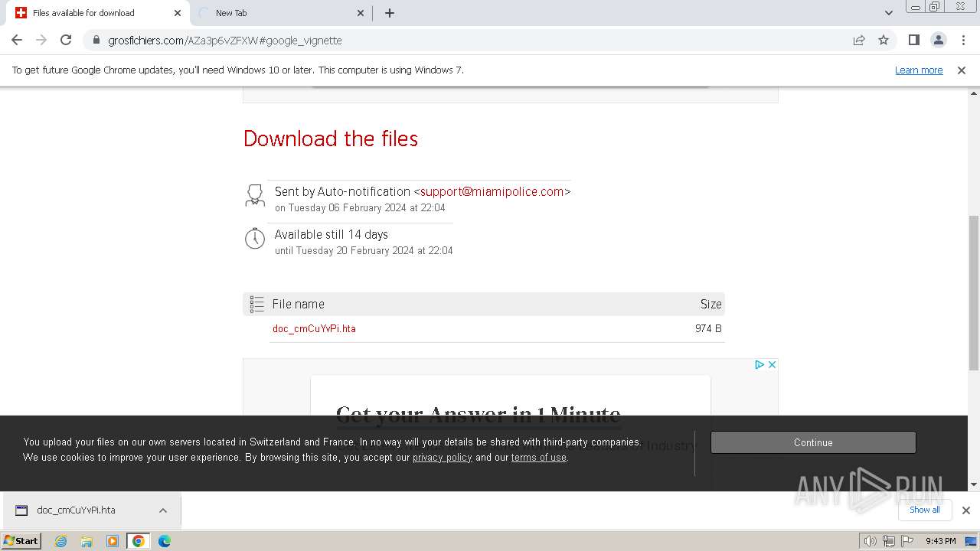
Task: Launch Microsoft Edge from taskbar
Action: coord(165,541)
